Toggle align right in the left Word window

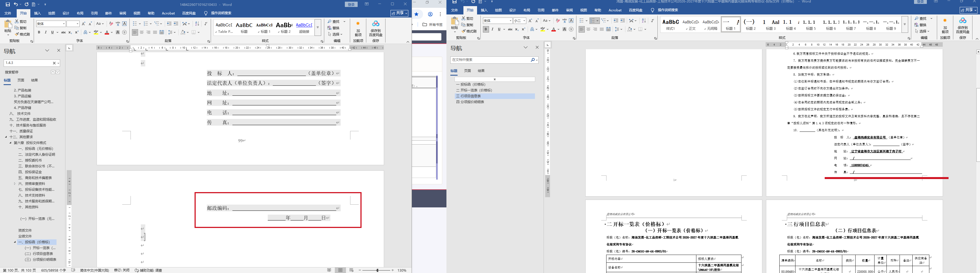click(x=148, y=33)
